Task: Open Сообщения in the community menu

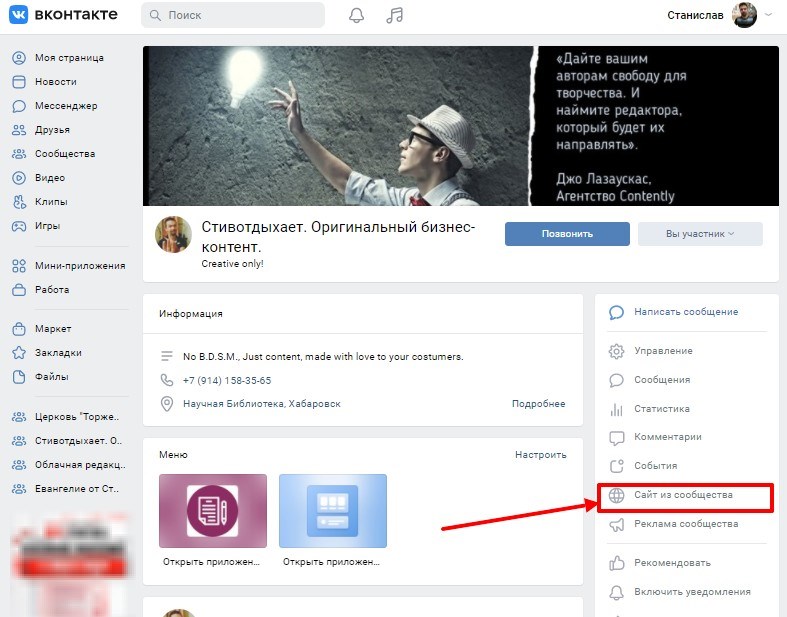Action: coord(662,380)
